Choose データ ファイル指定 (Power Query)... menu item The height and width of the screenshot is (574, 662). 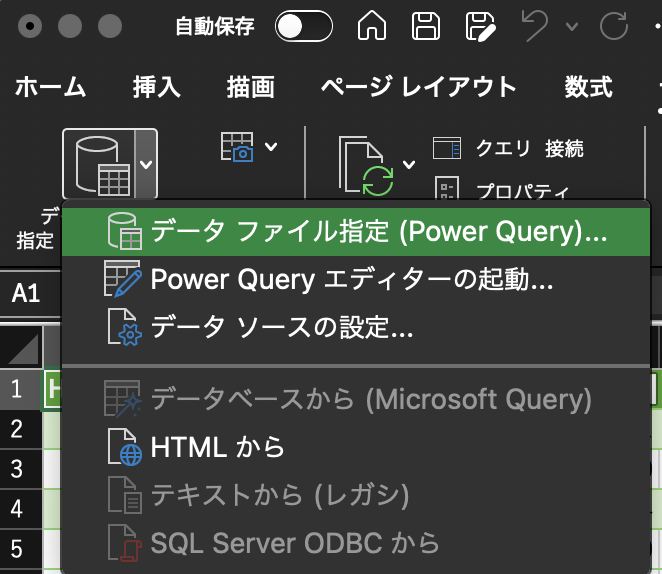(x=355, y=232)
